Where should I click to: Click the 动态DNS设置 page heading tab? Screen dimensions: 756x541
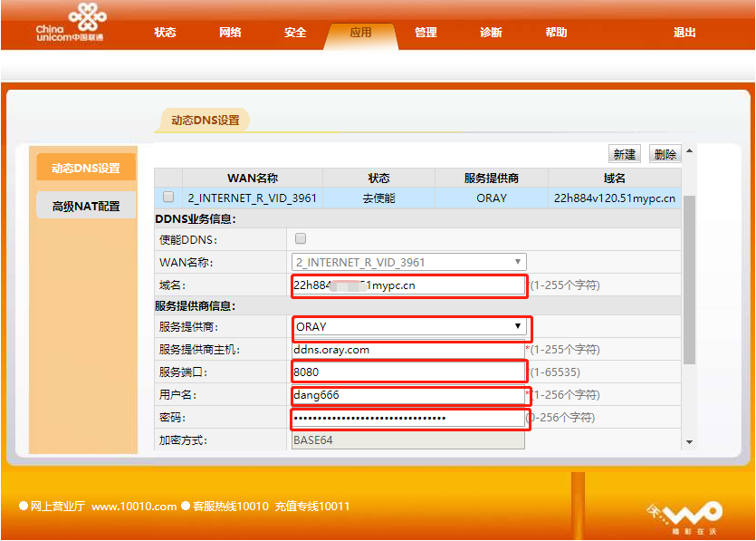click(205, 120)
